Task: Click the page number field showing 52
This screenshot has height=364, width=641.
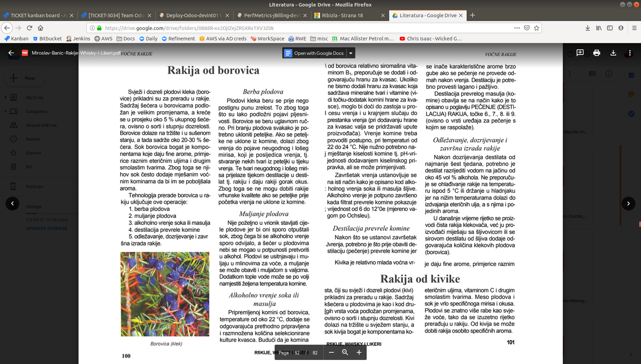Action: [x=297, y=352]
